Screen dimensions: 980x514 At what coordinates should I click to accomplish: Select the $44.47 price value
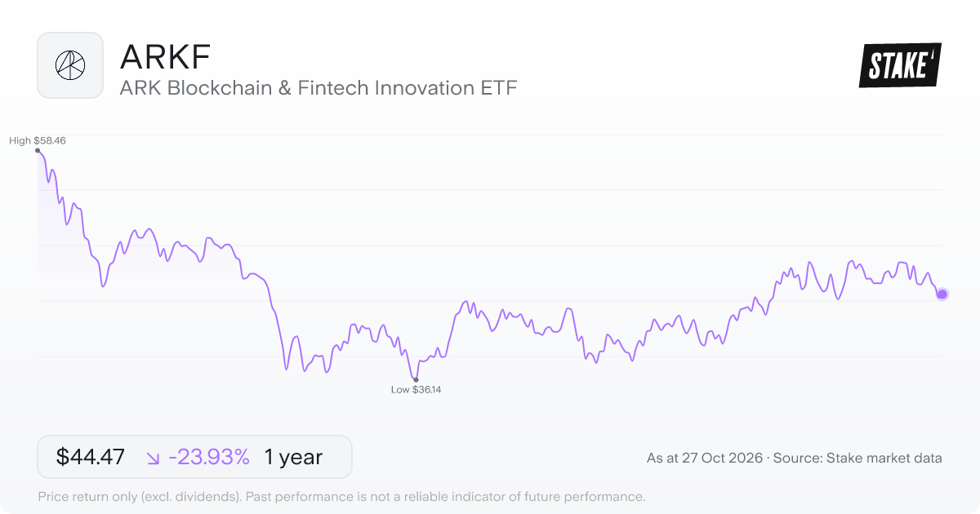[90, 457]
